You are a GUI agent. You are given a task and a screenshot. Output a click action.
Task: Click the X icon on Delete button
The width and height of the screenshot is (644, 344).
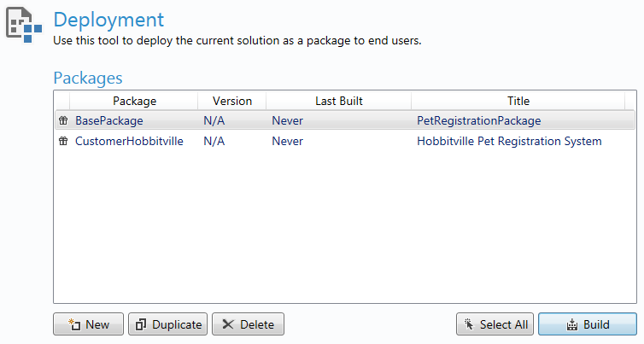click(x=227, y=324)
